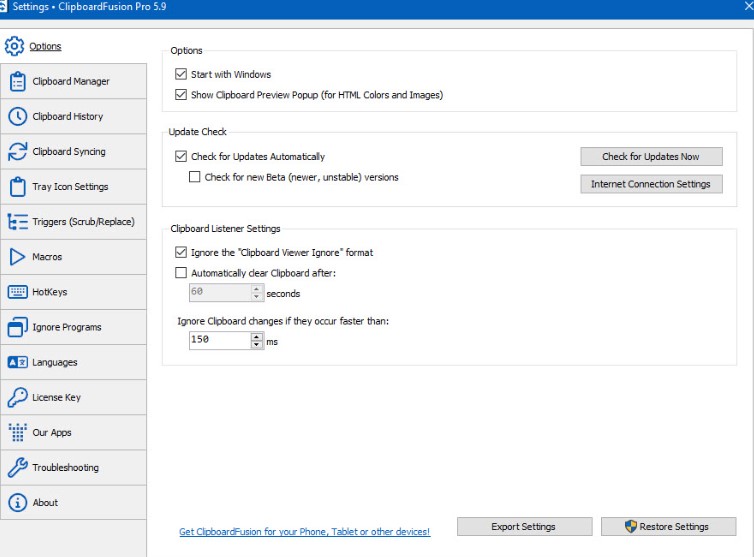The height and width of the screenshot is (557, 754).
Task: Select the Tray Icon Settings icon
Action: click(17, 187)
